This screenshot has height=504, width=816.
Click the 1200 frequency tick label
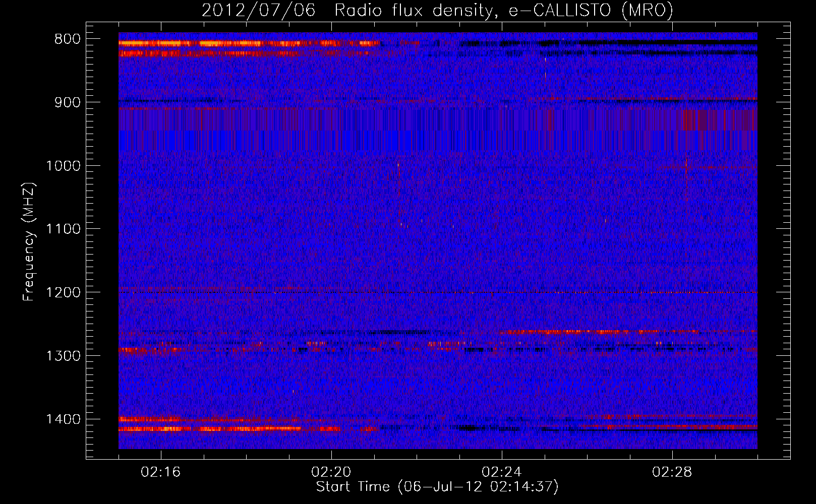(63, 293)
